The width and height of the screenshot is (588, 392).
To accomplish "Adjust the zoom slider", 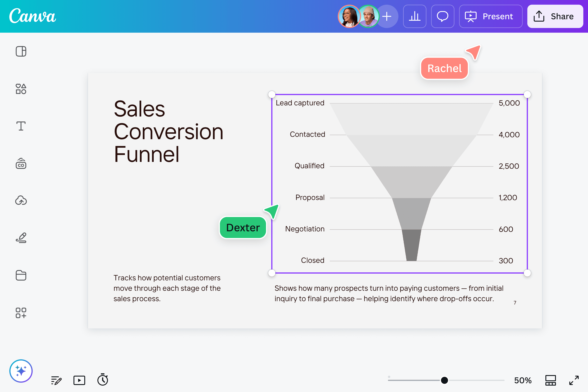I will (x=444, y=380).
